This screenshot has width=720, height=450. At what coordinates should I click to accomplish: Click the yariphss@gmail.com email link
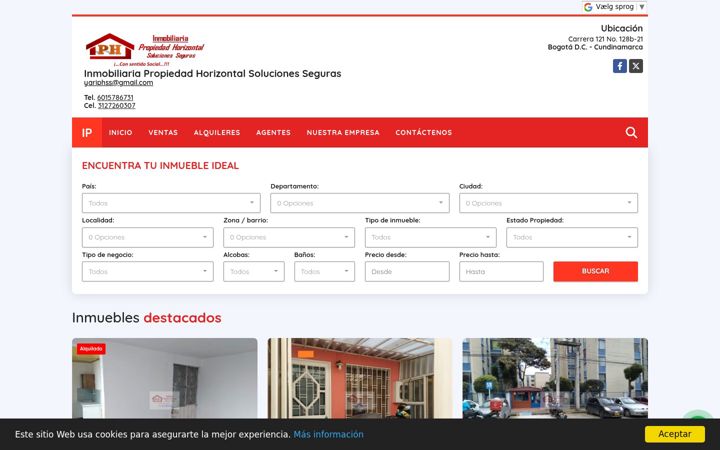click(118, 83)
